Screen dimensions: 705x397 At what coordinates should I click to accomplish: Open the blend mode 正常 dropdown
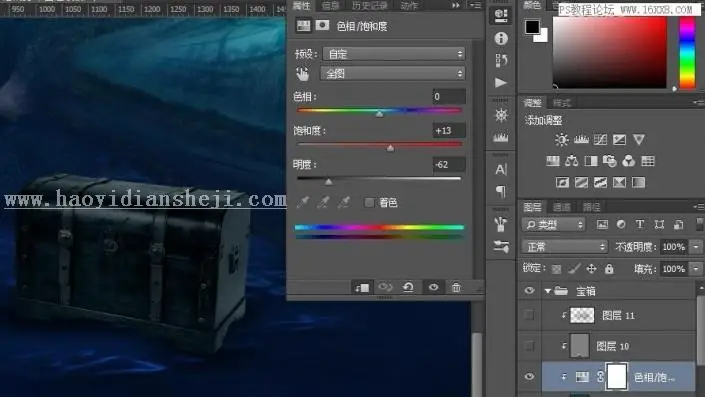click(x=565, y=246)
